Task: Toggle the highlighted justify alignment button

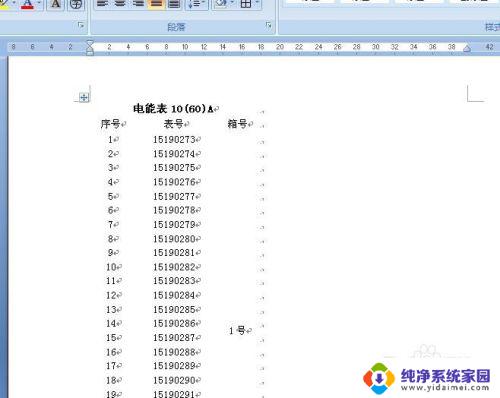Action: click(156, 4)
